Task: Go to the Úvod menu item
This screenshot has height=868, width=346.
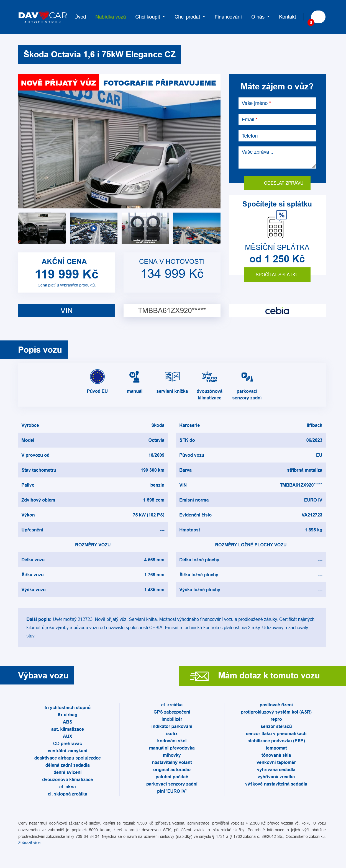Action: 80,17
